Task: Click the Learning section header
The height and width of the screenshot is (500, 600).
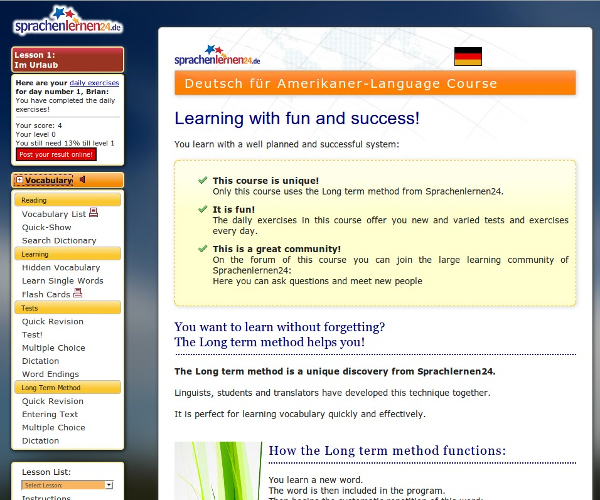Action: click(x=67, y=254)
